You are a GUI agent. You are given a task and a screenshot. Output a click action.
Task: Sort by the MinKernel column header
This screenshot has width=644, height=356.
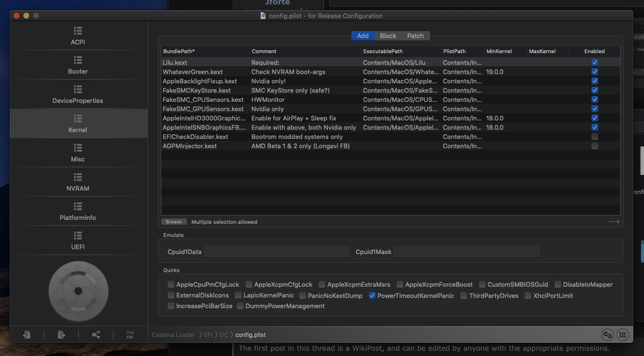click(x=505, y=51)
